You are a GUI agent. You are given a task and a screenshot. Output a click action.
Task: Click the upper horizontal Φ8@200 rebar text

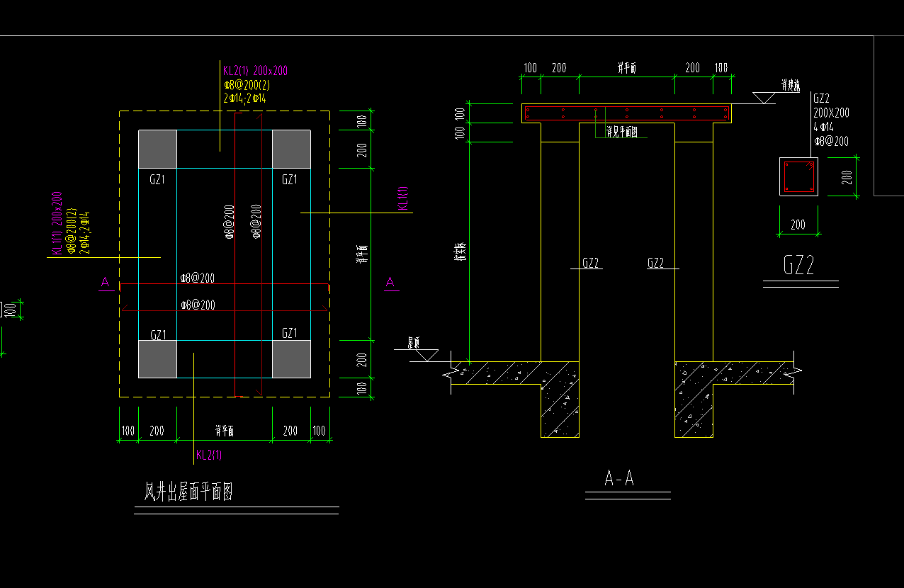(198, 278)
